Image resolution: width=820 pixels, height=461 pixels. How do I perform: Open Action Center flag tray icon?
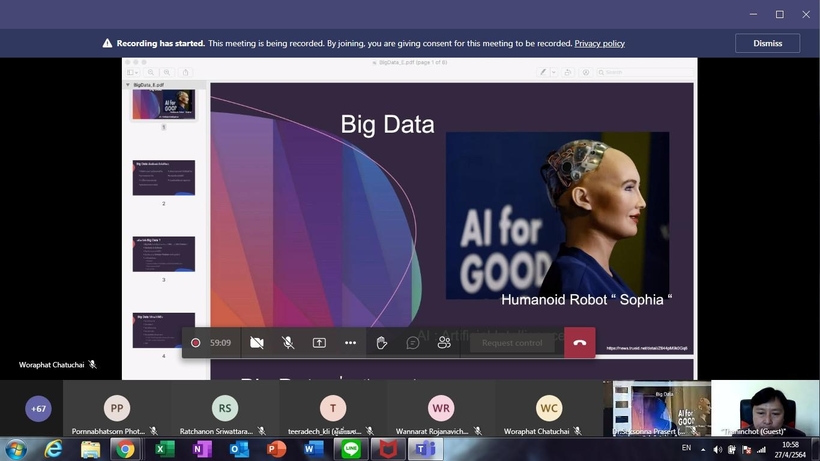pyautogui.click(x=747, y=450)
